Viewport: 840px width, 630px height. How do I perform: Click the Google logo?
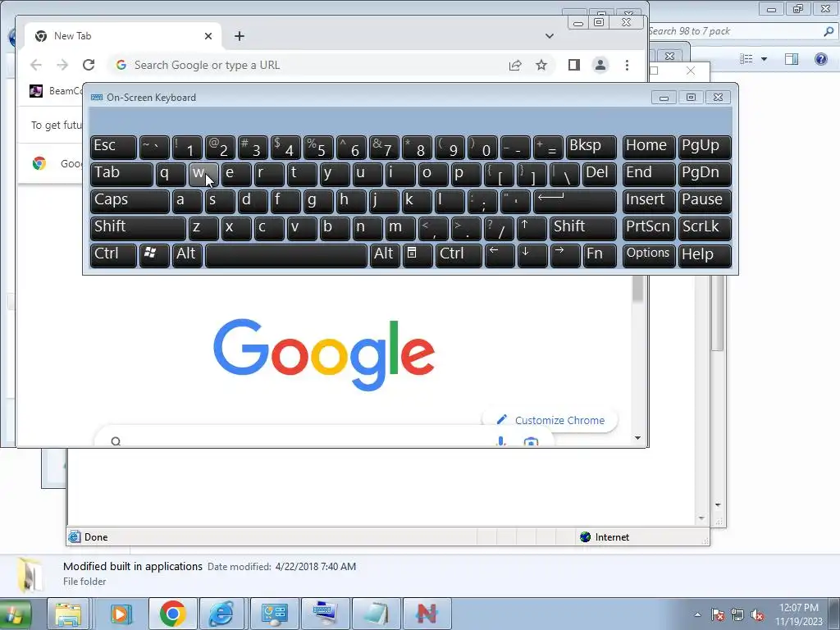pos(323,354)
